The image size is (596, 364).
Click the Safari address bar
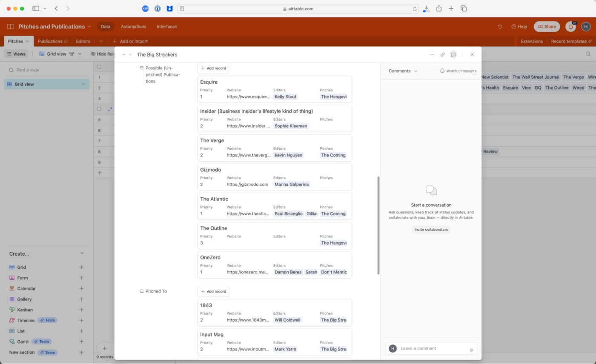point(298,9)
